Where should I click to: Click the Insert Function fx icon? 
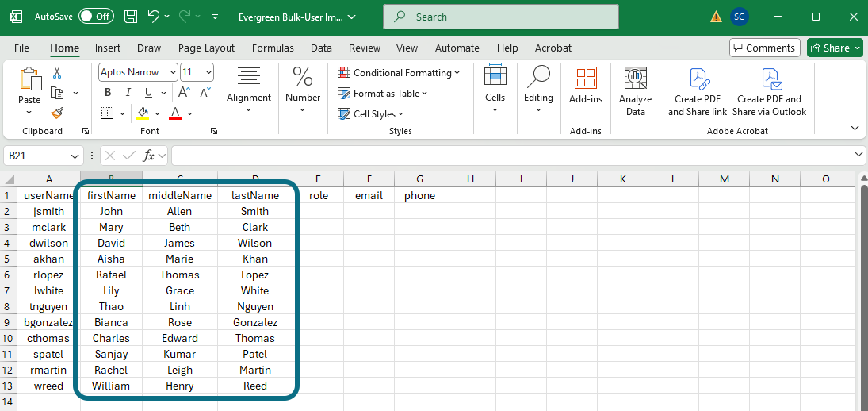coord(148,156)
